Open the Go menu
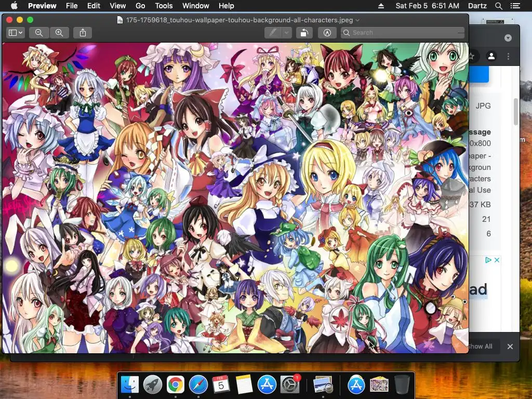 [140, 6]
